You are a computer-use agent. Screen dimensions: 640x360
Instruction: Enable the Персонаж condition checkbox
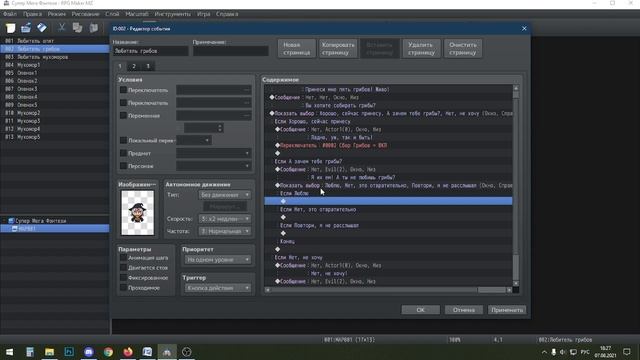pyautogui.click(x=123, y=166)
